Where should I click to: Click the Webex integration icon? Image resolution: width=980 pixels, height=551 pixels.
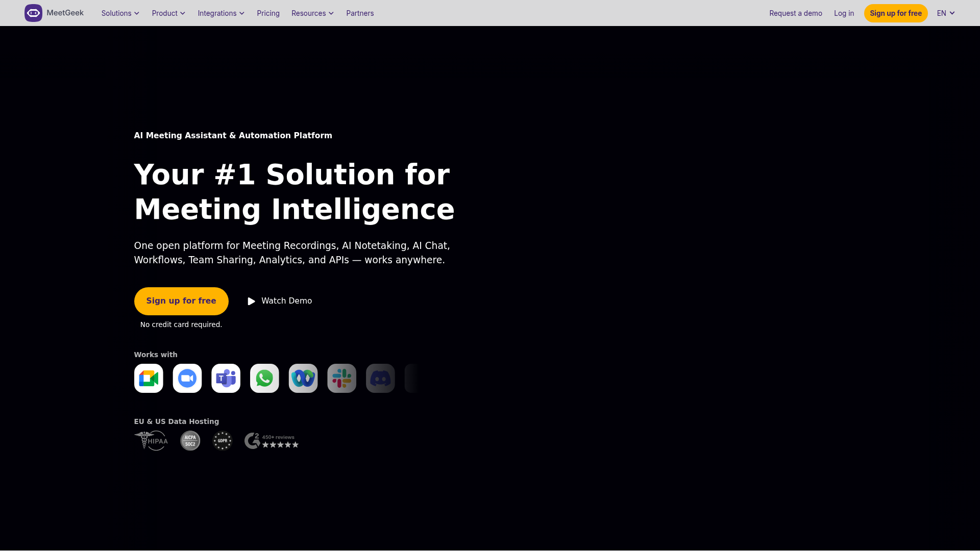[303, 378]
